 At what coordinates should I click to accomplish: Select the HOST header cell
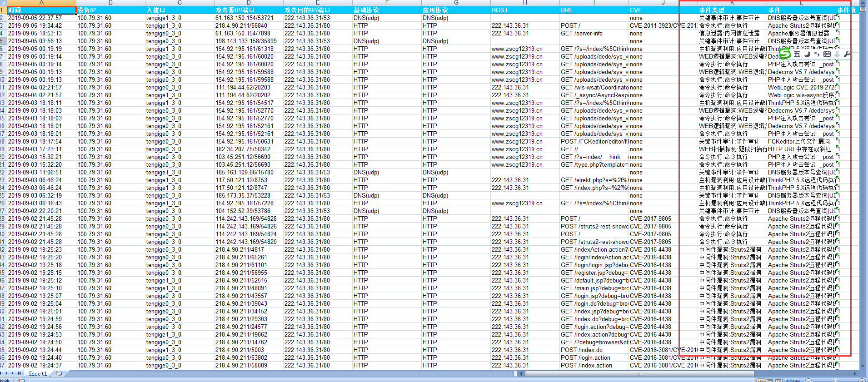coord(525,10)
